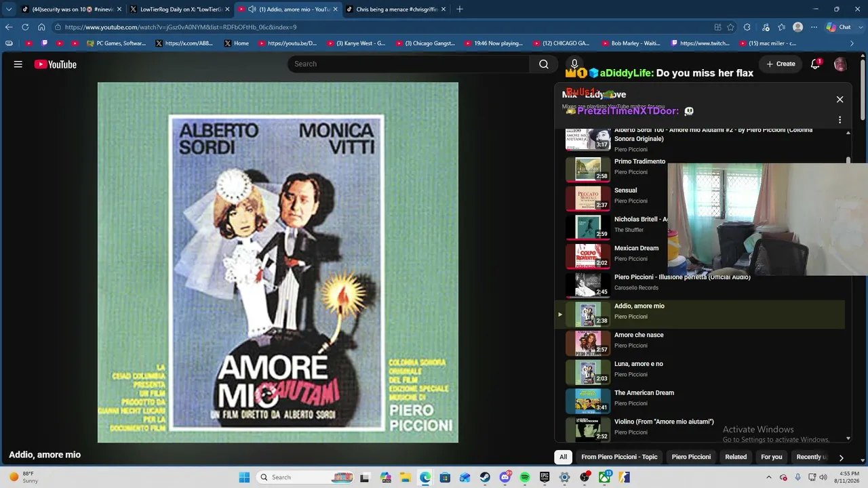
Task: Open Steam from the taskbar
Action: click(x=485, y=477)
